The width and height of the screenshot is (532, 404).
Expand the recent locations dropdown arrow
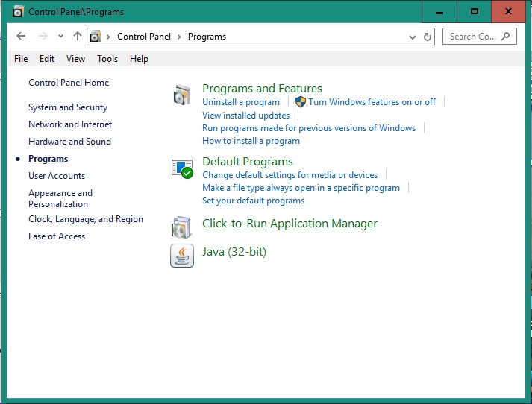tap(60, 36)
